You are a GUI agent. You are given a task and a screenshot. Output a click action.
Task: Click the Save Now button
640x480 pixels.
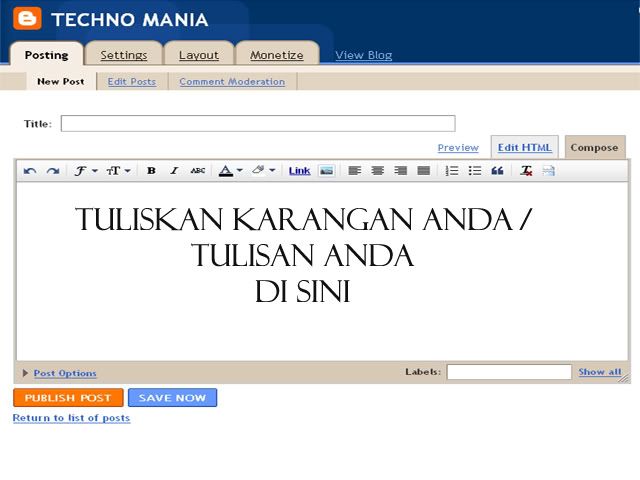point(172,398)
